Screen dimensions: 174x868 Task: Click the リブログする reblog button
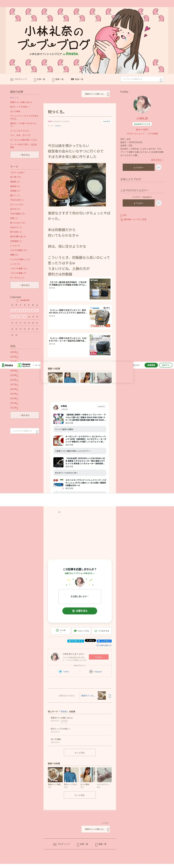click(x=101, y=631)
